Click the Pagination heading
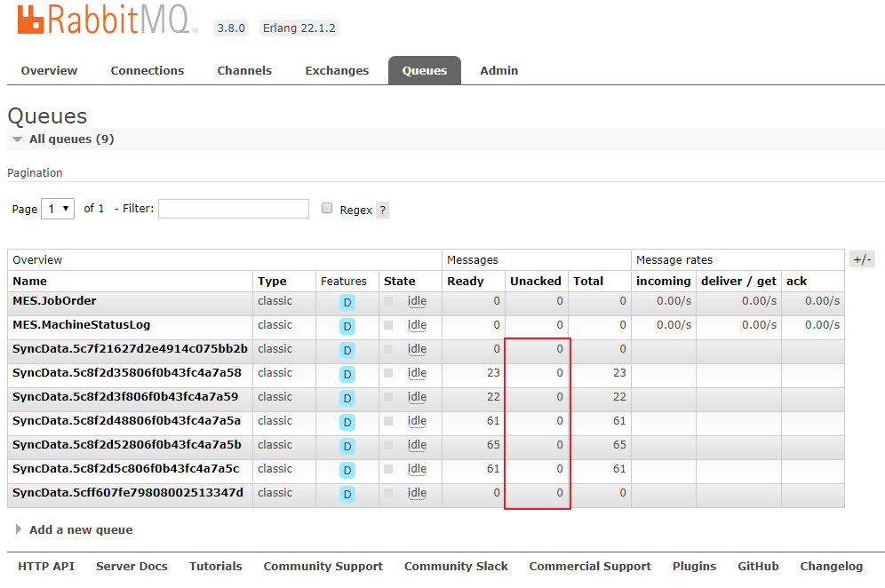Screen dimensions: 885x588 click(35, 172)
